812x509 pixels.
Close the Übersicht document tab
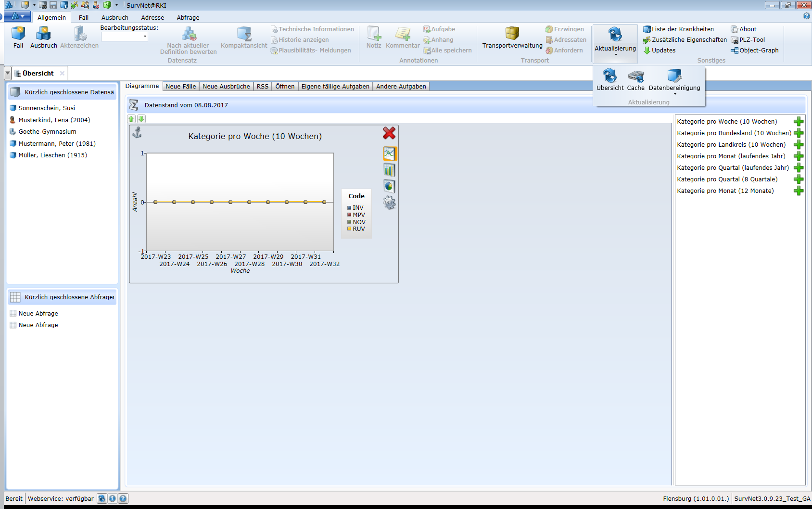pyautogui.click(x=62, y=74)
